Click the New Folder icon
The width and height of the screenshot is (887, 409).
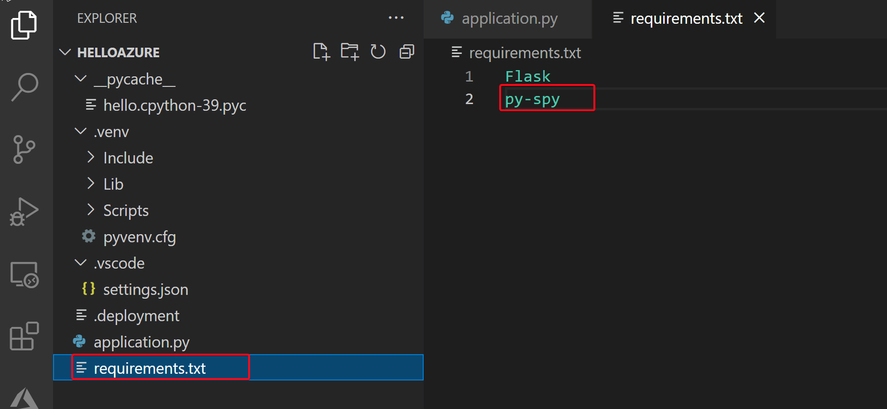coord(350,52)
